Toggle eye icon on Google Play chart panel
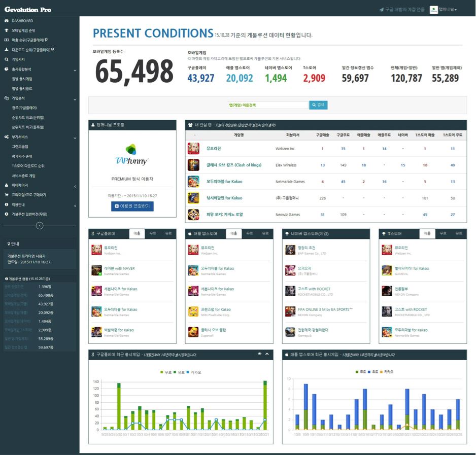476x455 pixels. click(259, 354)
